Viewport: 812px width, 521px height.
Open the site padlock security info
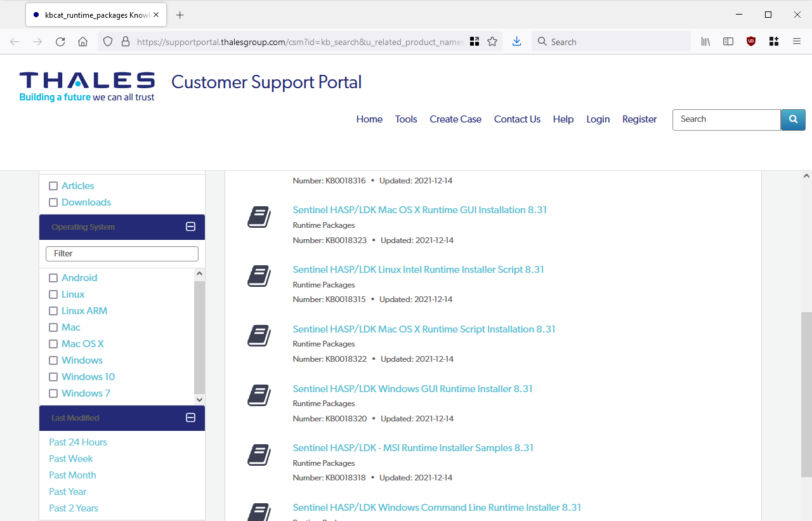coord(125,42)
